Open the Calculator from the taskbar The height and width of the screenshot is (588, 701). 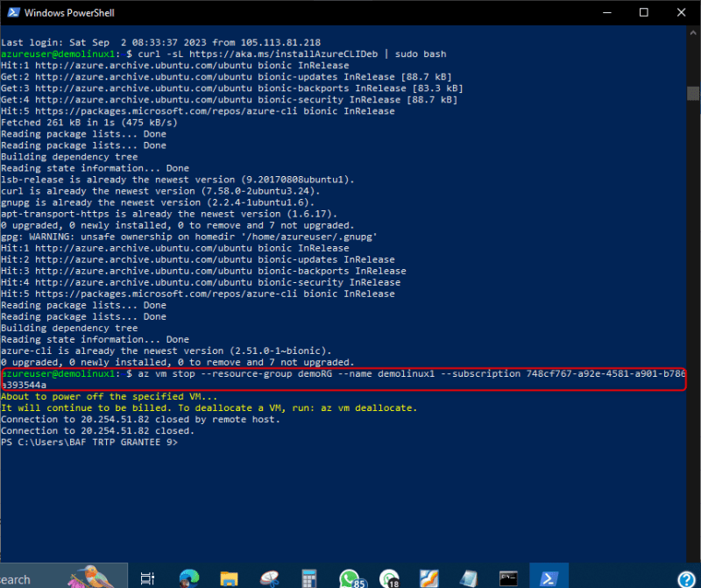point(309,578)
